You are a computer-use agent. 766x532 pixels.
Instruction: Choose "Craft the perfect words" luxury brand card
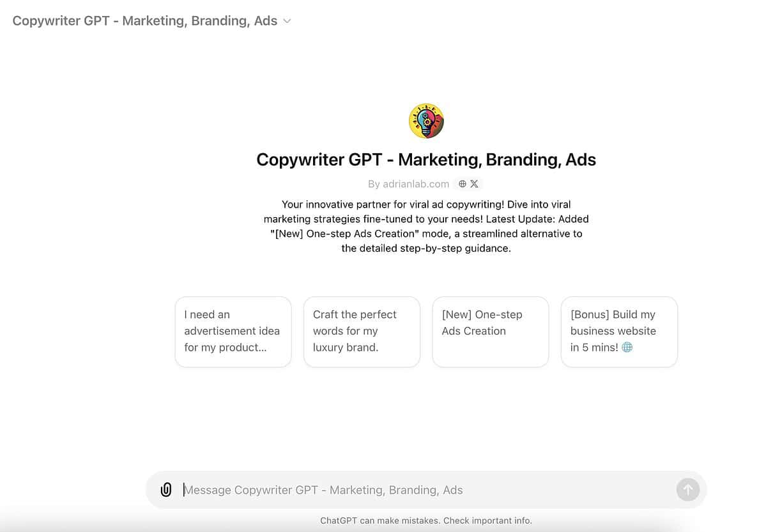coord(362,331)
